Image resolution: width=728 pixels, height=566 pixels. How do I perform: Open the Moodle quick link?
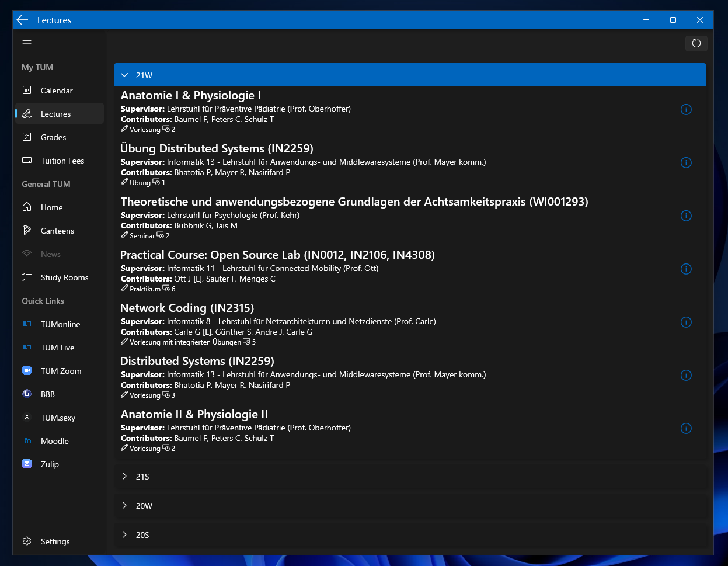[60, 440]
